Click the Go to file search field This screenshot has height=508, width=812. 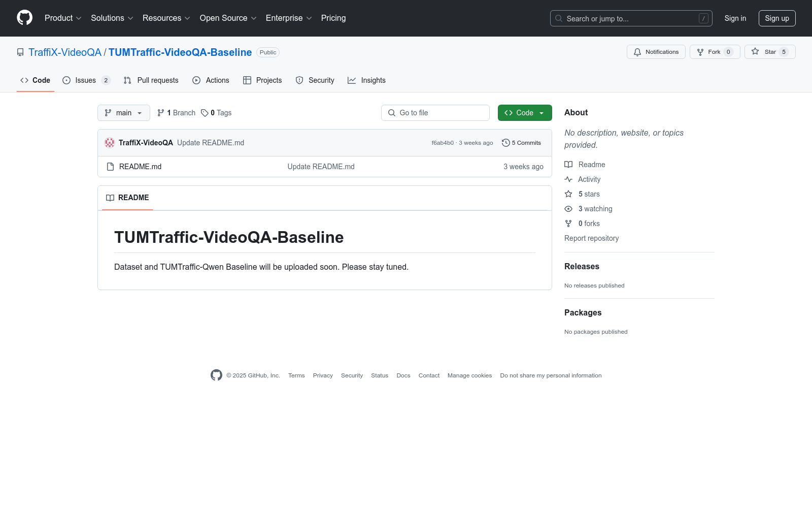435,113
